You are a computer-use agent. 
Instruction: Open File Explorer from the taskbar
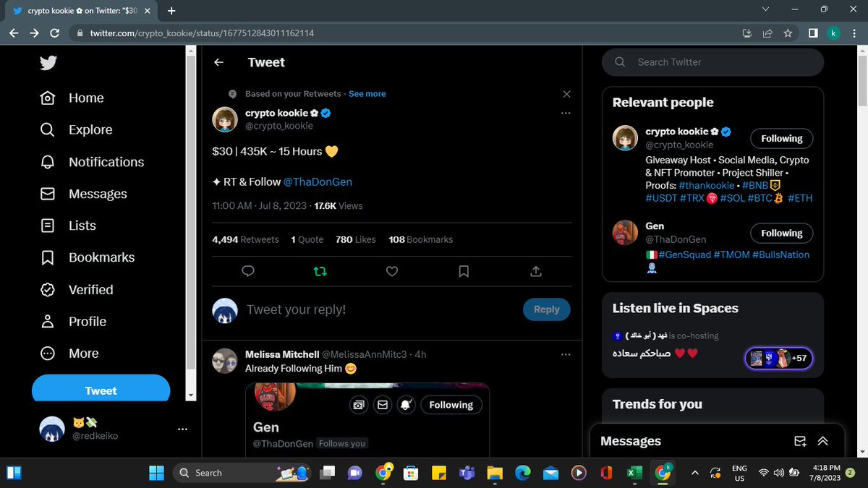[x=494, y=473]
